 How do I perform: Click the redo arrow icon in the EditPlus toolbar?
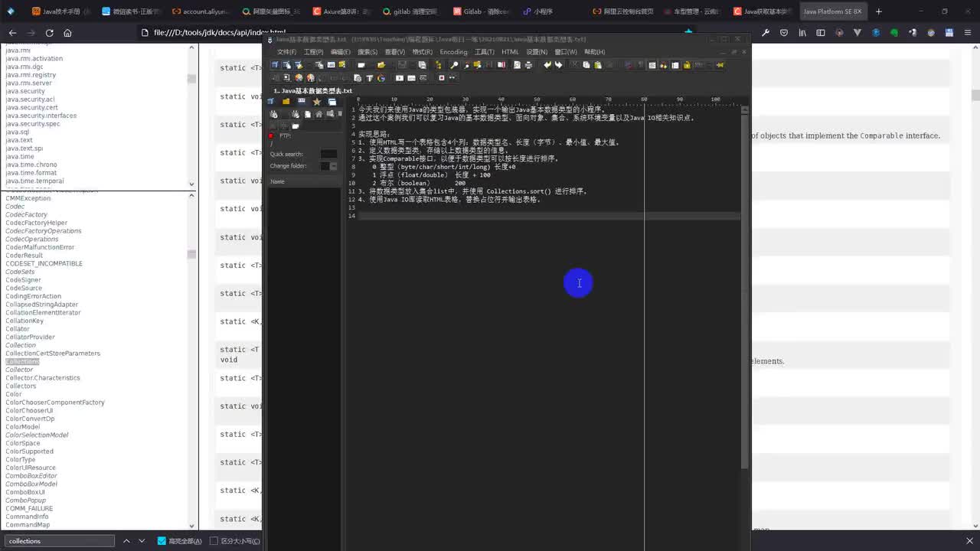(558, 65)
